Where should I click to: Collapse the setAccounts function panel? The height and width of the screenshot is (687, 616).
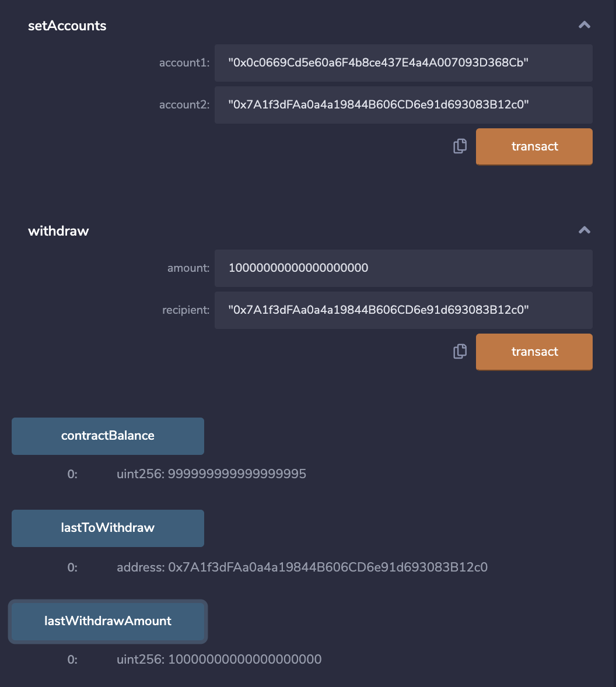(584, 24)
